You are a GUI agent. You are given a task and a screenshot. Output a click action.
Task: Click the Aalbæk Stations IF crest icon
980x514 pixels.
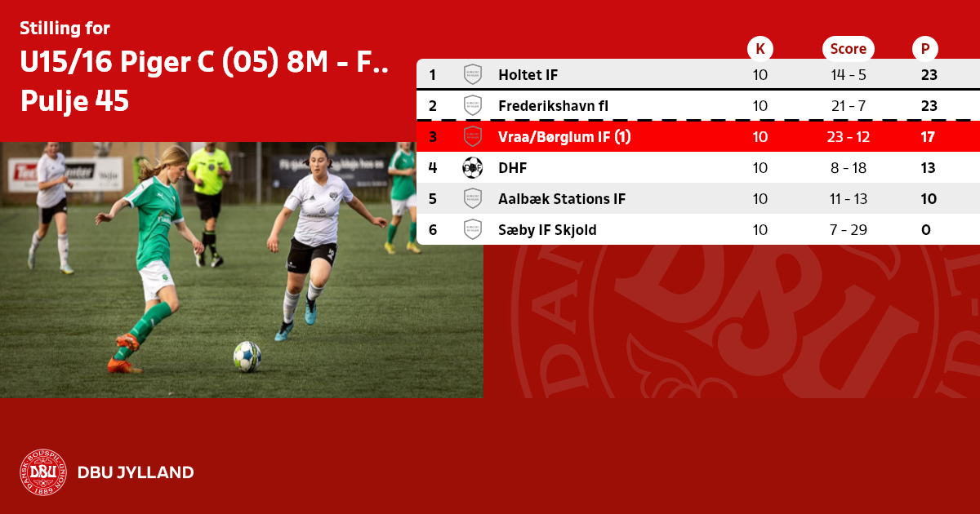[472, 199]
